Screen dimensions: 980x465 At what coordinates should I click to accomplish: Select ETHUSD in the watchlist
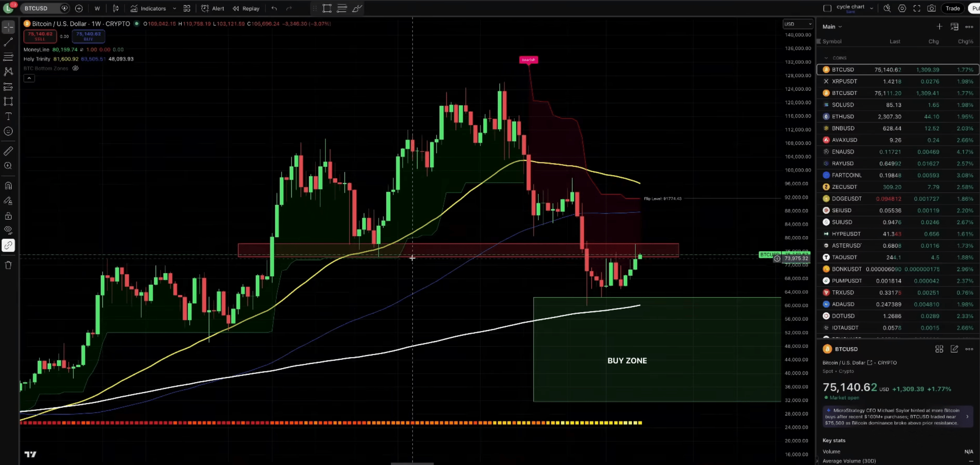tap(842, 117)
